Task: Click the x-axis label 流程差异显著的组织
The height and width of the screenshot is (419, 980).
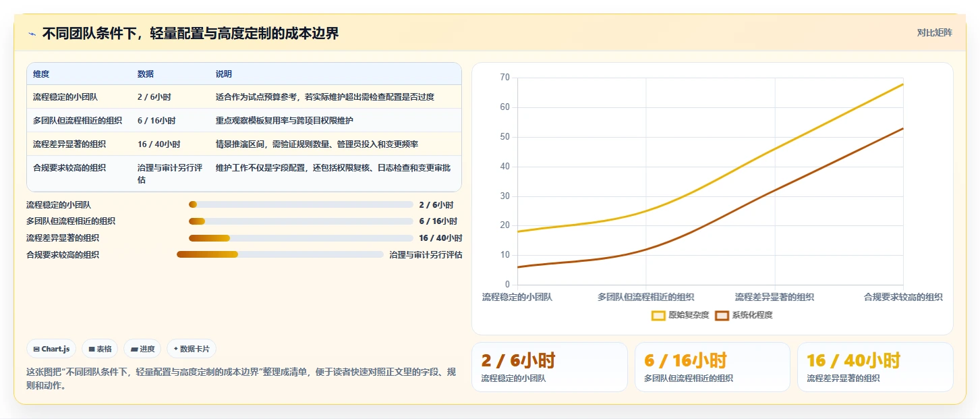Action: (x=774, y=297)
